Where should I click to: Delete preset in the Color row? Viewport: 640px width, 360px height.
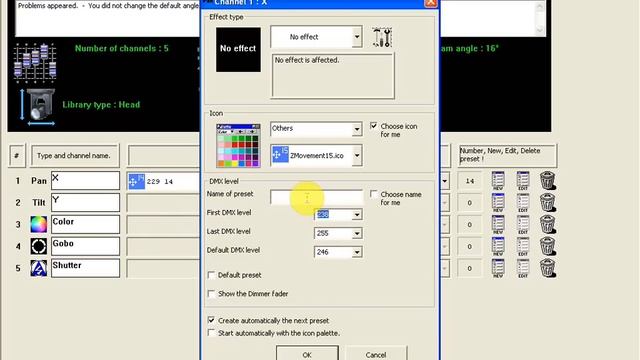pos(547,224)
